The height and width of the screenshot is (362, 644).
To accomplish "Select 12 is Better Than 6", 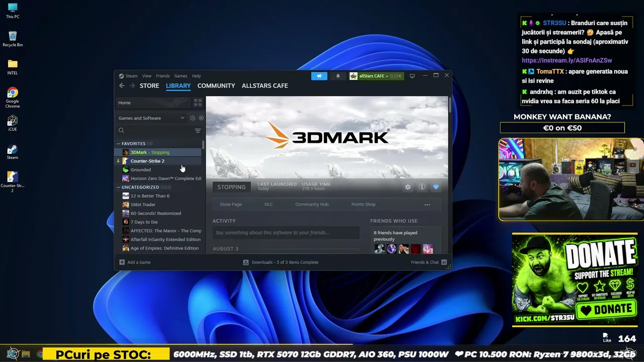I will point(159,196).
